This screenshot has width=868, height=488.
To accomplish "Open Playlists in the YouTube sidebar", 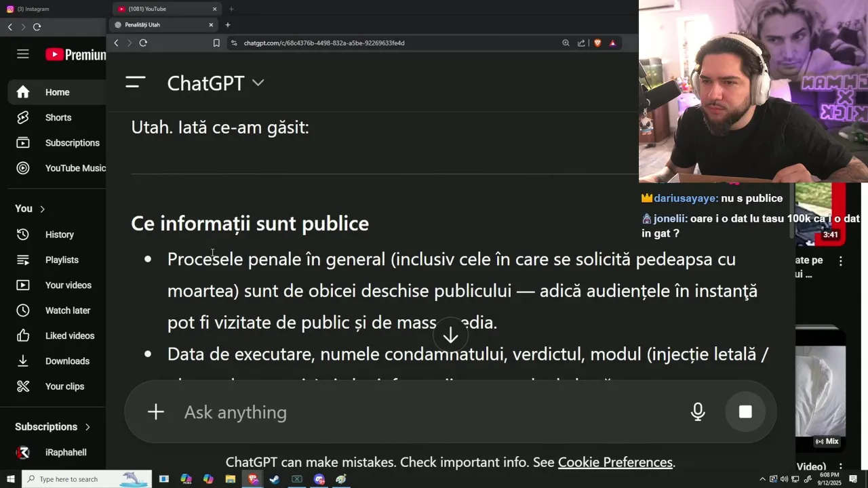I will coord(57,260).
